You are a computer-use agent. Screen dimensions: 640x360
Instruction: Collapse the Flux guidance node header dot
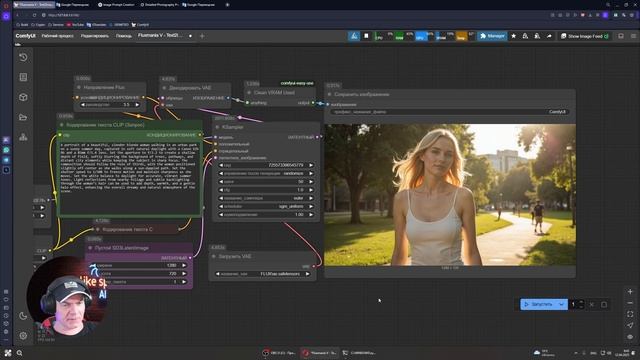[x=79, y=87]
